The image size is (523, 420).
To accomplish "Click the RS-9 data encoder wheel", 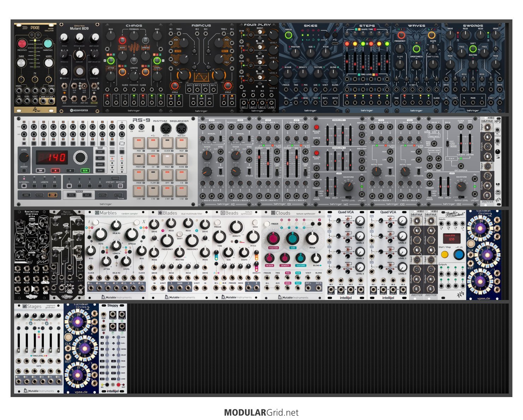I will click(x=80, y=157).
